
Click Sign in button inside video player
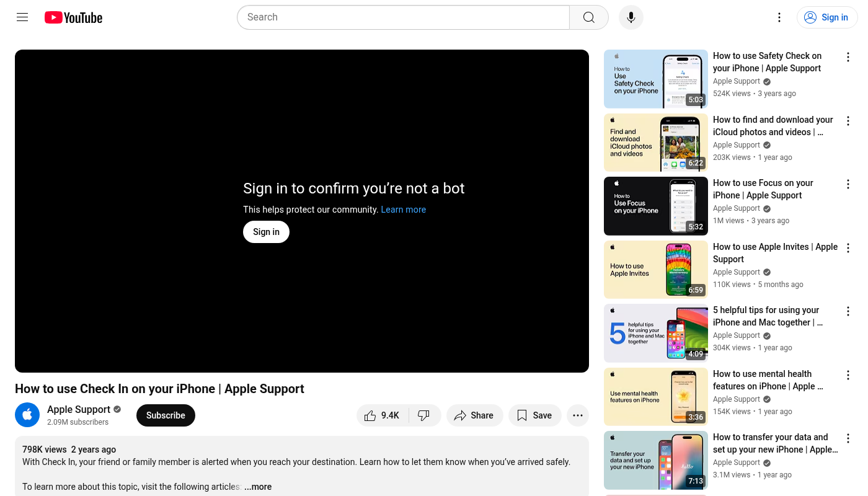[266, 232]
